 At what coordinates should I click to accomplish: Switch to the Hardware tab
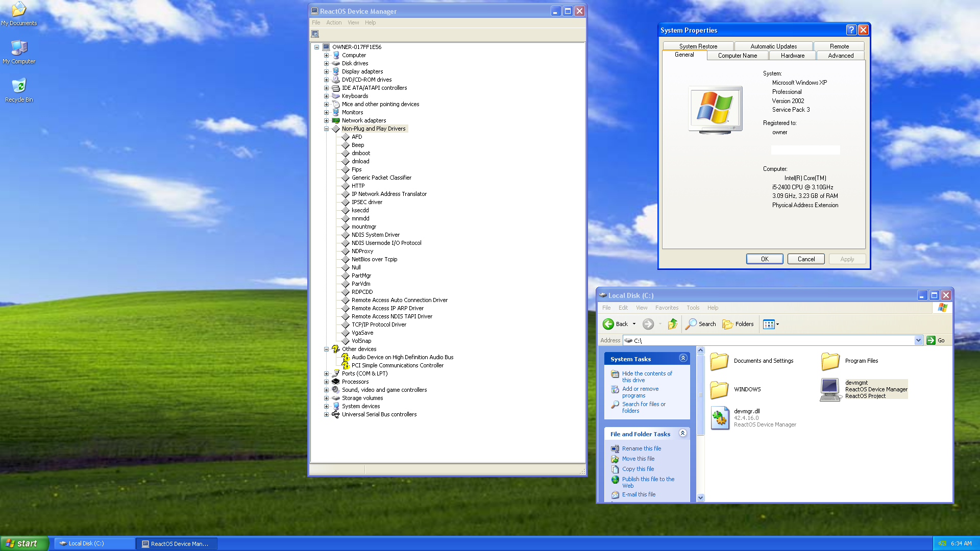point(792,56)
